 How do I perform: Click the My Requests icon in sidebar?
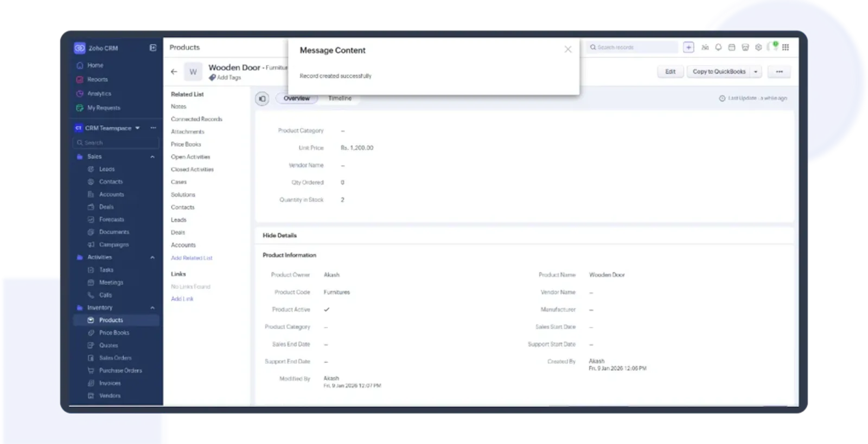[x=80, y=108]
